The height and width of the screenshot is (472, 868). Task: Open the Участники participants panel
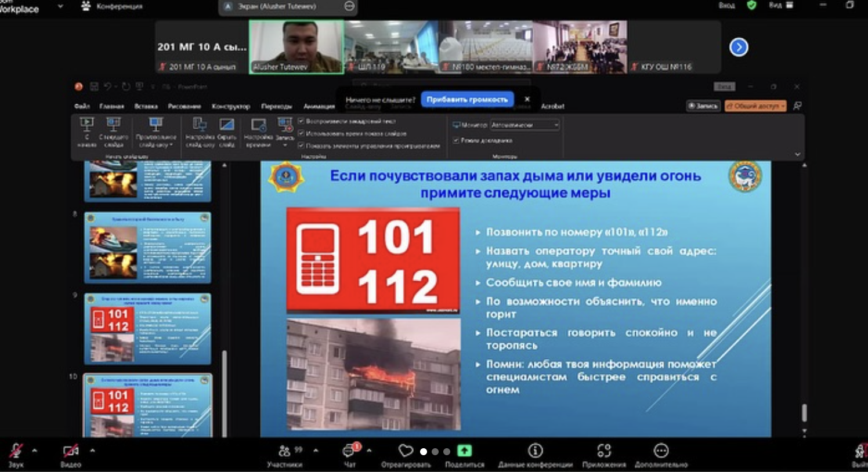click(x=284, y=451)
